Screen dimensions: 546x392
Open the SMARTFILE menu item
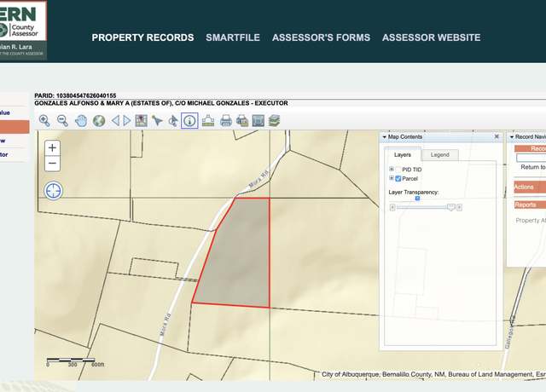(233, 37)
